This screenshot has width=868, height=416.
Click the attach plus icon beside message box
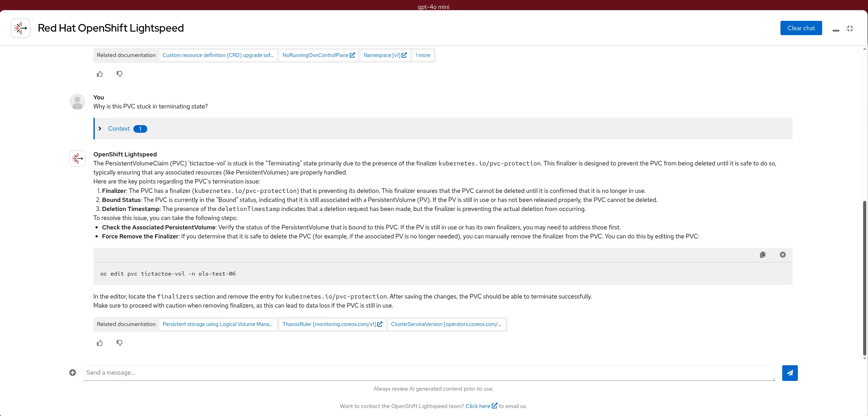click(x=73, y=373)
